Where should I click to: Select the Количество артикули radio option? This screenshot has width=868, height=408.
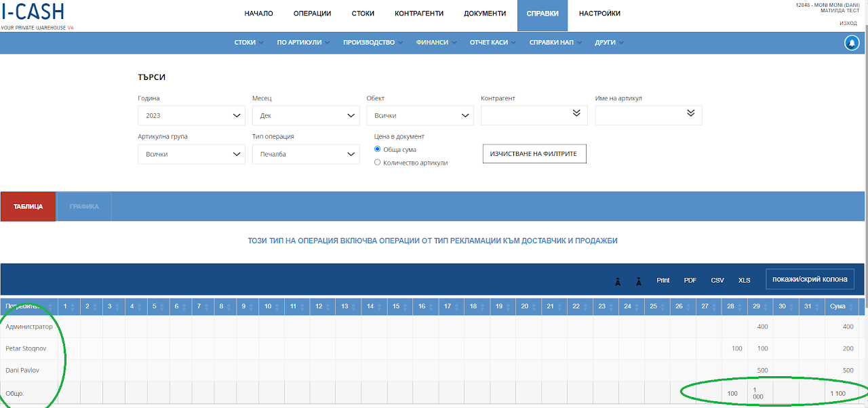(378, 163)
